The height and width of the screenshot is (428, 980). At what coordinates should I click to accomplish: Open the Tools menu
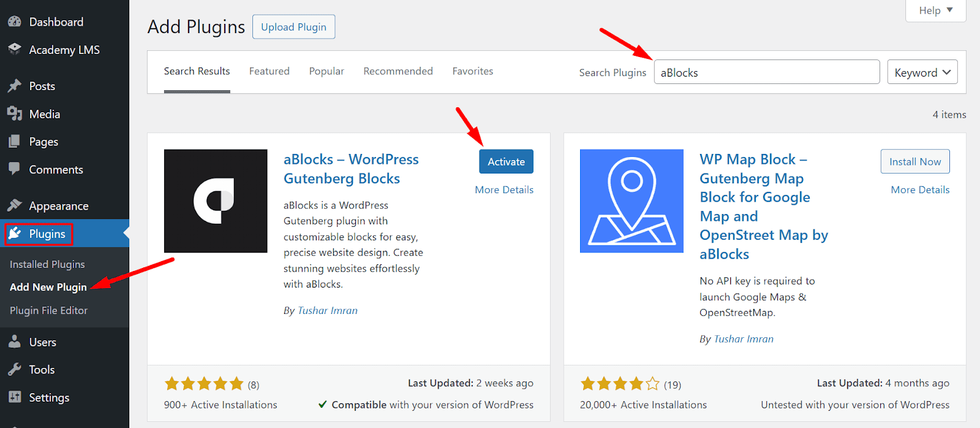tap(42, 369)
